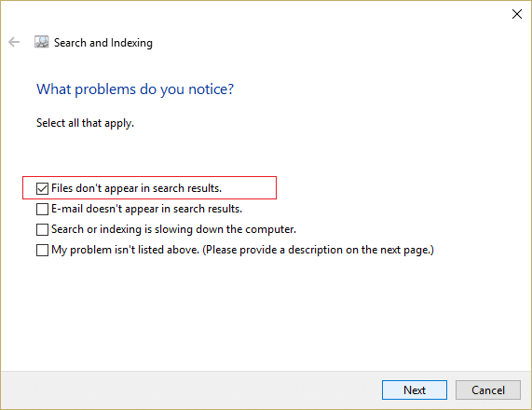Enable the slowing down the computer checkbox
This screenshot has width=532, height=410.
42,229
